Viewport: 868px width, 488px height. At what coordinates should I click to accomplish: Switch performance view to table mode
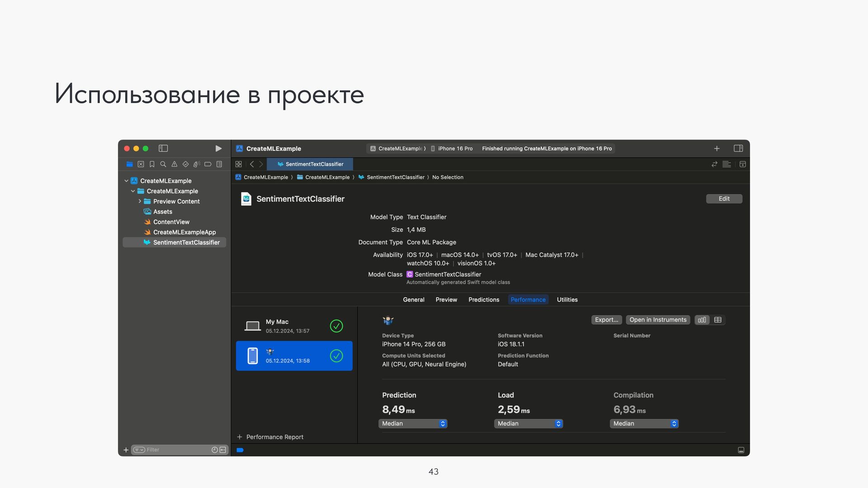coord(717,319)
